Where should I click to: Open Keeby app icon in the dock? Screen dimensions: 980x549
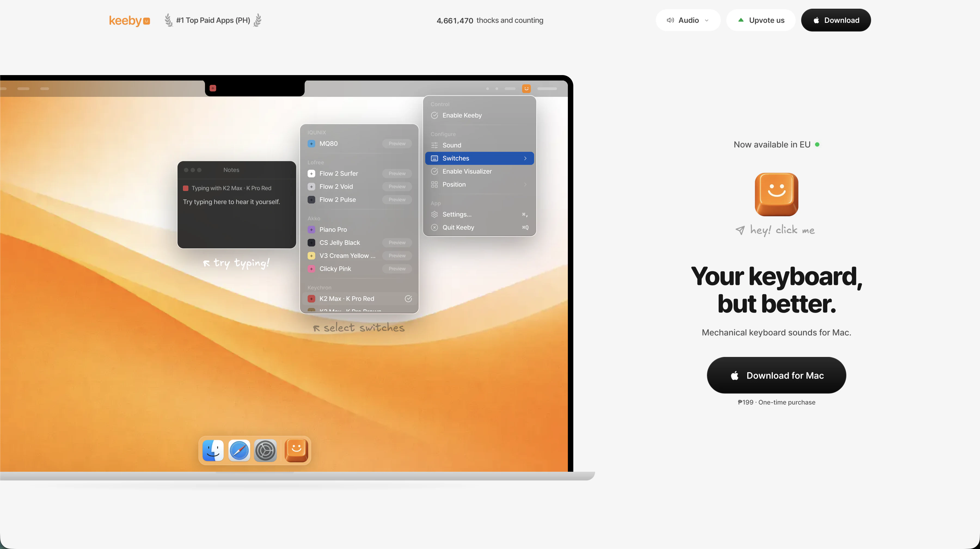click(296, 451)
